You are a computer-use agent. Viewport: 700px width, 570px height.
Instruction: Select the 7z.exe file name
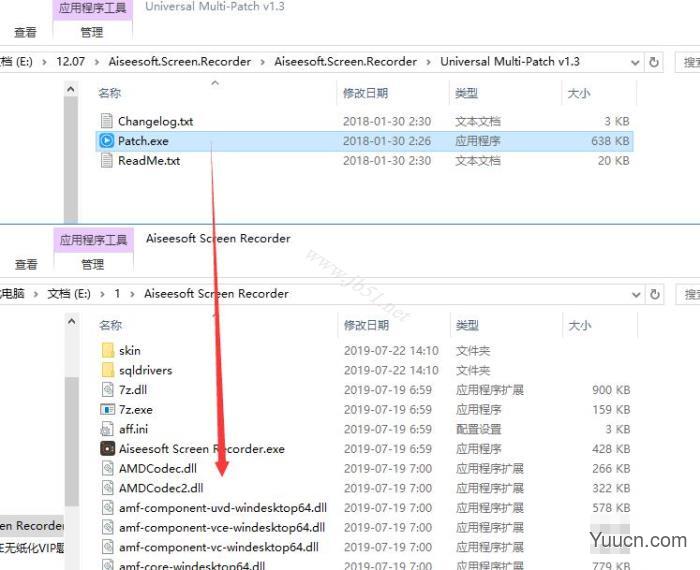(x=136, y=410)
